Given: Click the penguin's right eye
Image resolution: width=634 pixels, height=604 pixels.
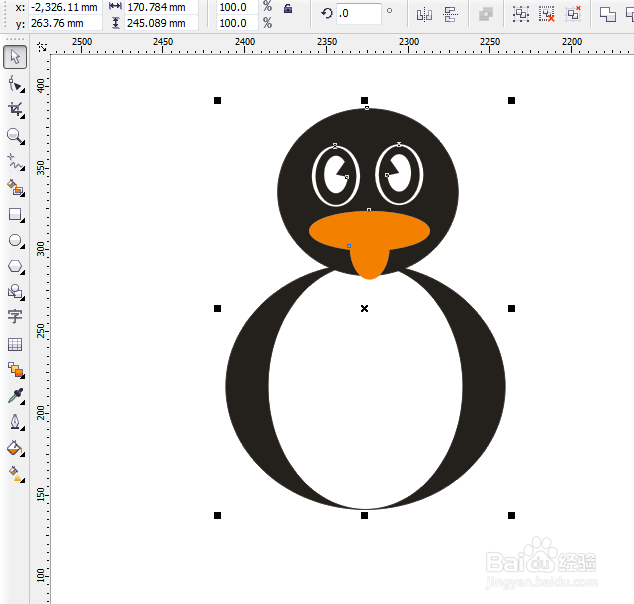Looking at the screenshot, I should click(399, 175).
